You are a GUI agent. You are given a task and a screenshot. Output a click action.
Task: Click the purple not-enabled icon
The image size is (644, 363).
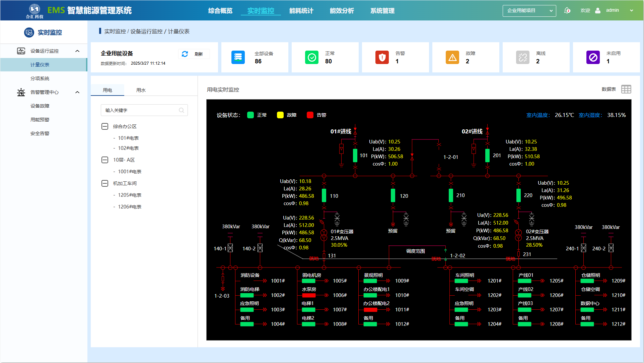[593, 57]
